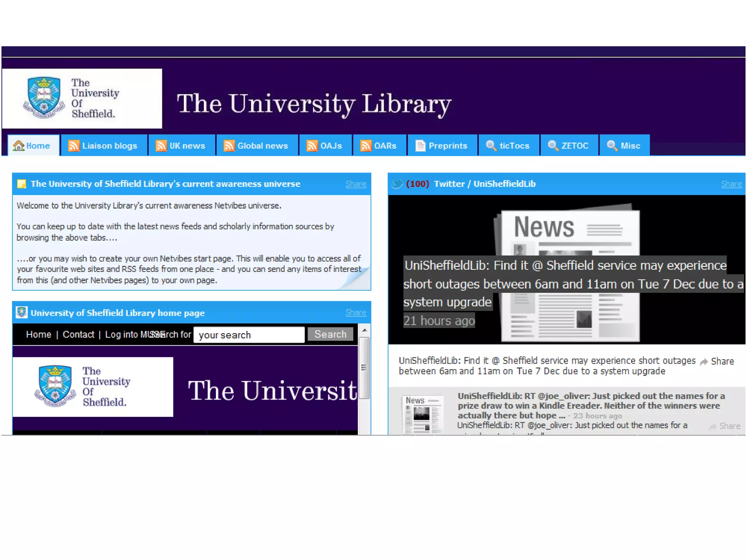Click the magnifier icon on ticTocs tab
This screenshot has height=560, width=747.
coord(491,145)
